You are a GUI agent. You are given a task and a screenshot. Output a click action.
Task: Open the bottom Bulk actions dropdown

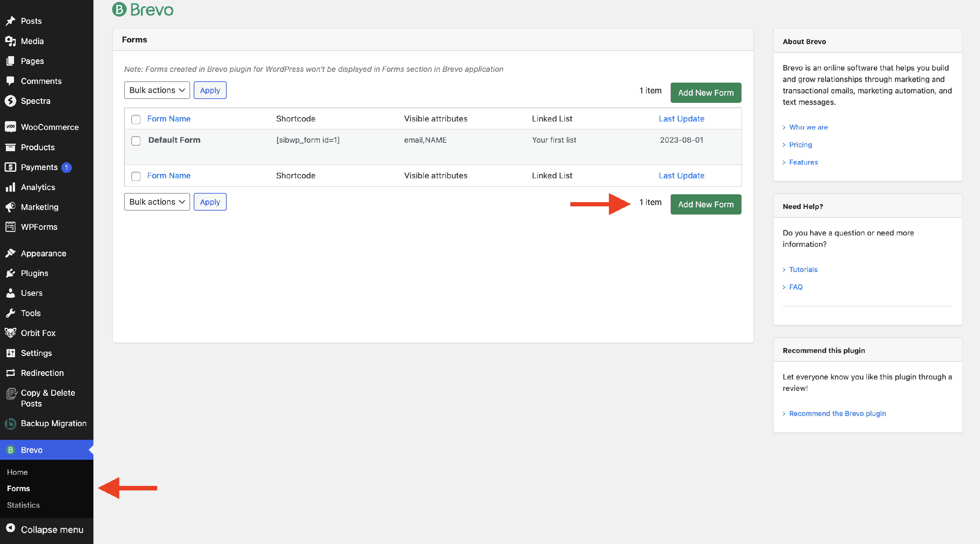pyautogui.click(x=157, y=202)
